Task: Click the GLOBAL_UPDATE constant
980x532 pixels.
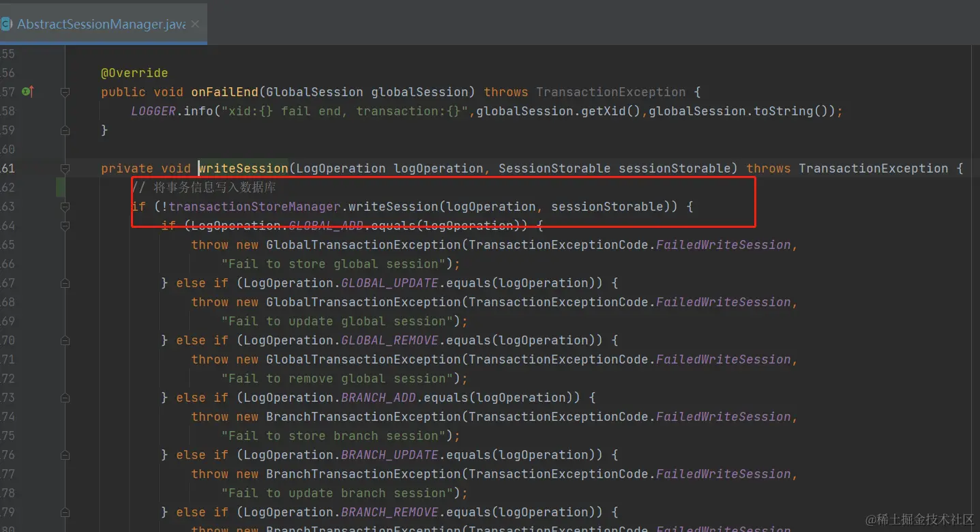Action: pyautogui.click(x=390, y=283)
